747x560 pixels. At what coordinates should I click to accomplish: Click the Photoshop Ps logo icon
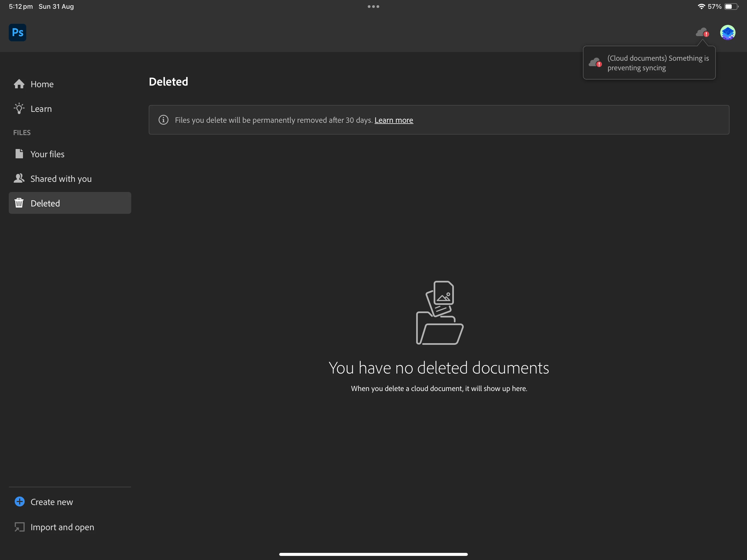(x=17, y=33)
